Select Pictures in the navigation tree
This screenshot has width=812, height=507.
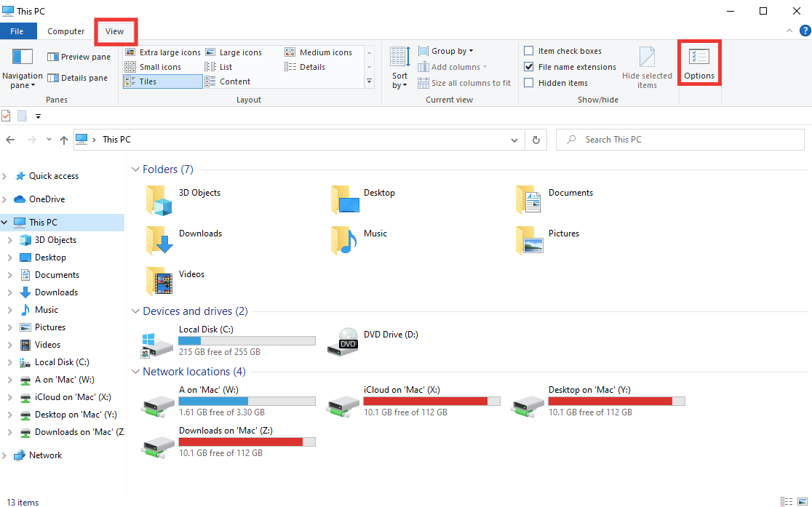pos(49,327)
